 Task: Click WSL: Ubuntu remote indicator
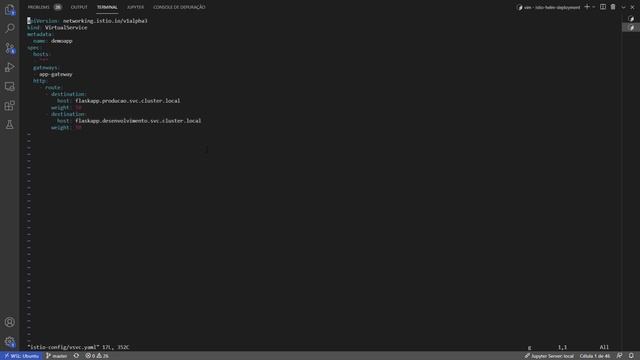click(21, 356)
